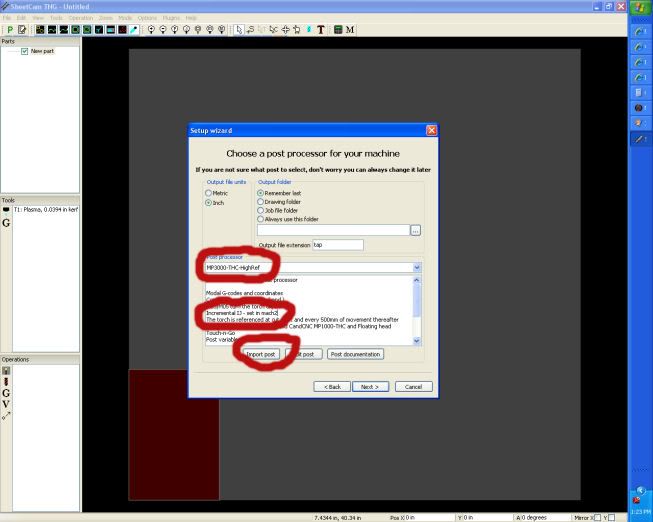Select the text T tool in toolbar
Viewport: 653px width, 522px height.
[322, 29]
